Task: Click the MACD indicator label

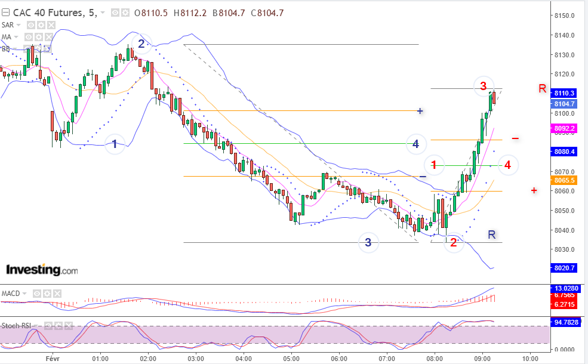Action: [11, 294]
